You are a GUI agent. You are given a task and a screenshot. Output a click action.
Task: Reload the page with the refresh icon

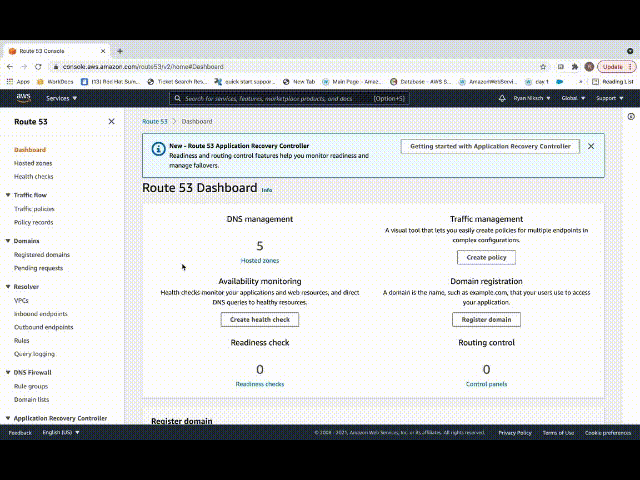coord(38,67)
